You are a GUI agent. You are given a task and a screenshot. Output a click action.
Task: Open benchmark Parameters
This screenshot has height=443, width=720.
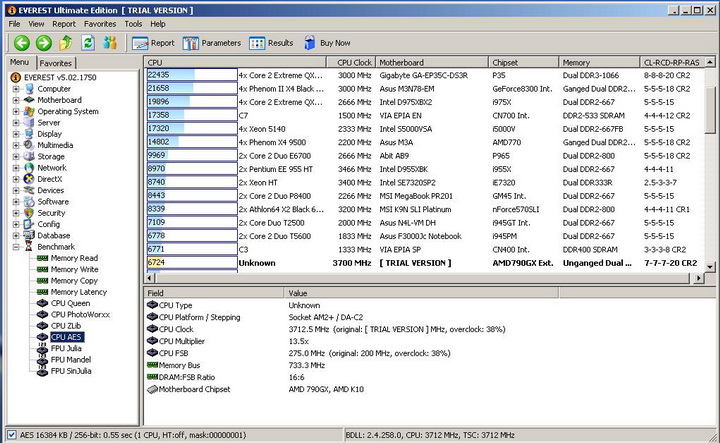(x=212, y=43)
